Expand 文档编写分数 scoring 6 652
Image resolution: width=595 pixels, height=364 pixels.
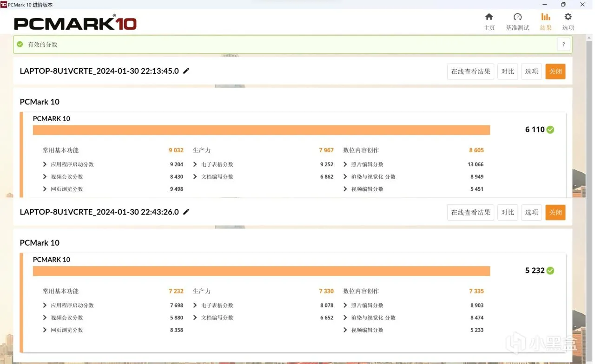195,318
